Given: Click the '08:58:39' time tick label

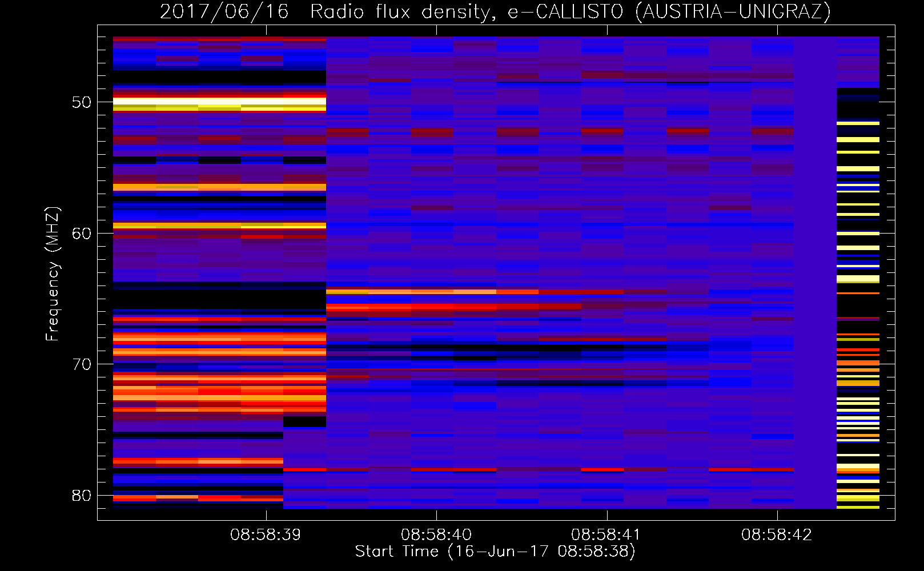Looking at the screenshot, I should [x=266, y=535].
